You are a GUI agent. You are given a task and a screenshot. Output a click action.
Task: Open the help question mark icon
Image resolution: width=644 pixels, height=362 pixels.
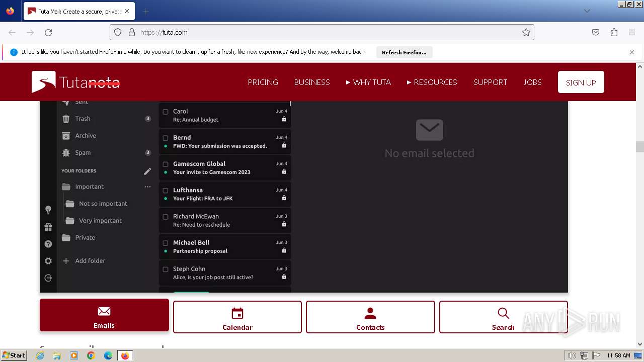pyautogui.click(x=48, y=244)
